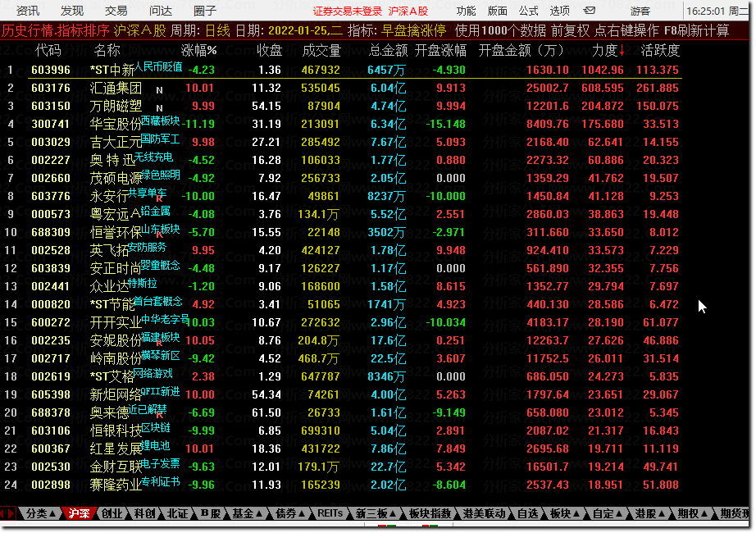The image size is (756, 533).
Task: Select stock row 永安行
Action: pyautogui.click(x=340, y=196)
